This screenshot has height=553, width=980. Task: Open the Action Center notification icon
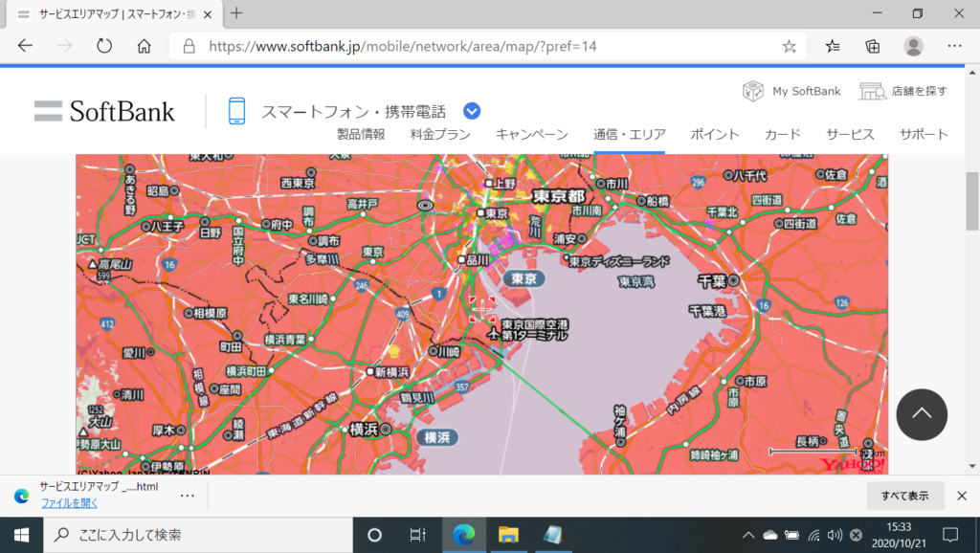tap(950, 535)
